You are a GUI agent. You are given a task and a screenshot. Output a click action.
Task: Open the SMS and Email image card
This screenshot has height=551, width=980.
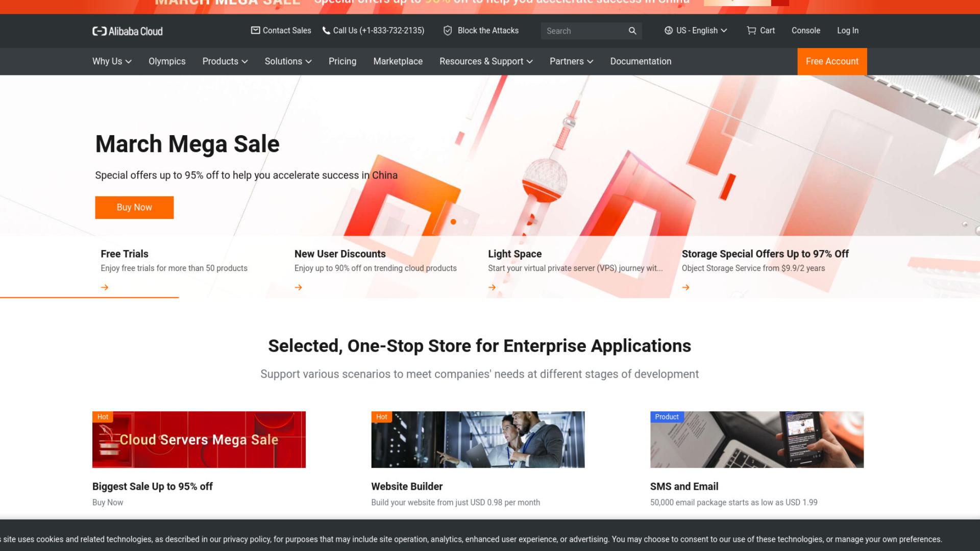(757, 440)
